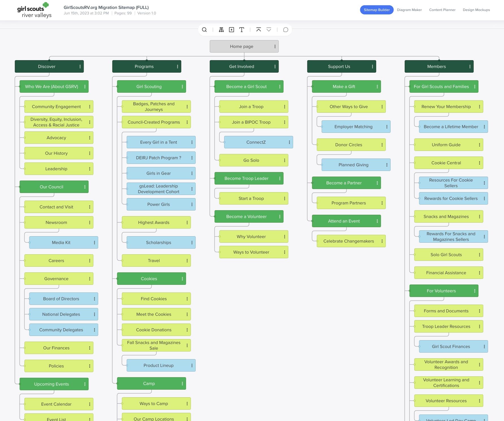Switch to Design Mockups tab
Viewport: 504px width, 421px height.
(x=476, y=10)
